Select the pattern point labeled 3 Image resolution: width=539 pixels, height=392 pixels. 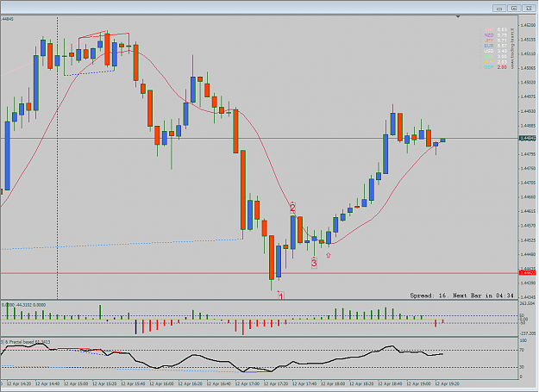pos(314,264)
